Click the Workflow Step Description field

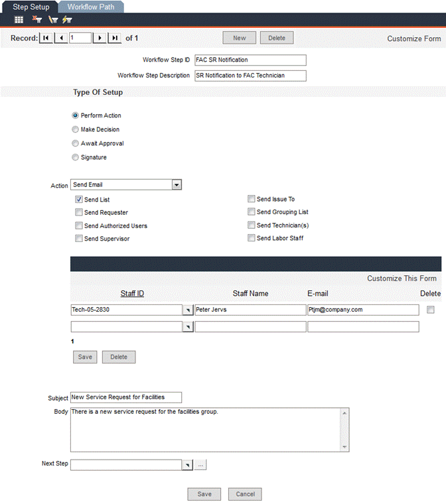click(x=250, y=76)
